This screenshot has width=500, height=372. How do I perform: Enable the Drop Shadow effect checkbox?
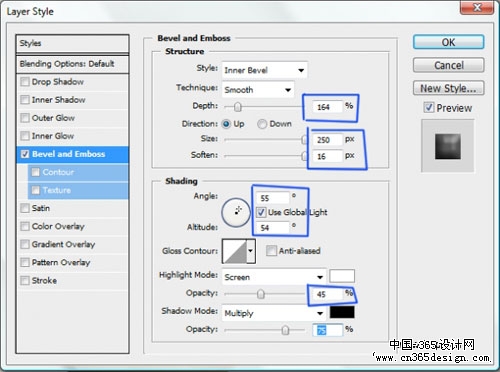[25, 82]
